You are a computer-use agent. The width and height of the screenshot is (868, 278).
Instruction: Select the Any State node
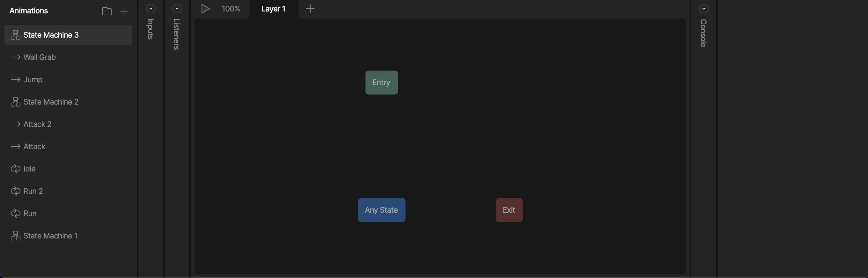pos(381,210)
